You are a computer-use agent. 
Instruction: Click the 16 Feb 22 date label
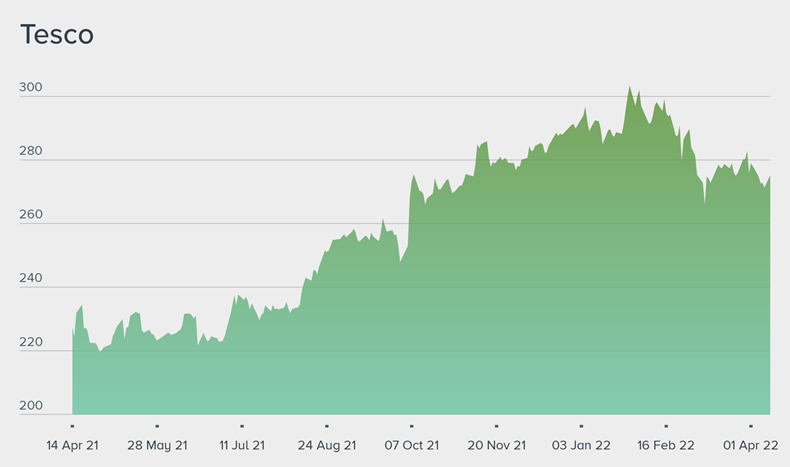(666, 445)
